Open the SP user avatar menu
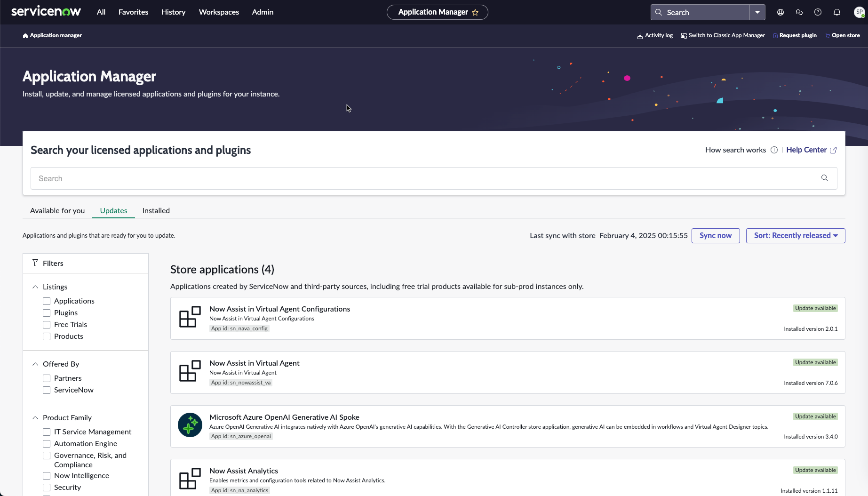 859,12
